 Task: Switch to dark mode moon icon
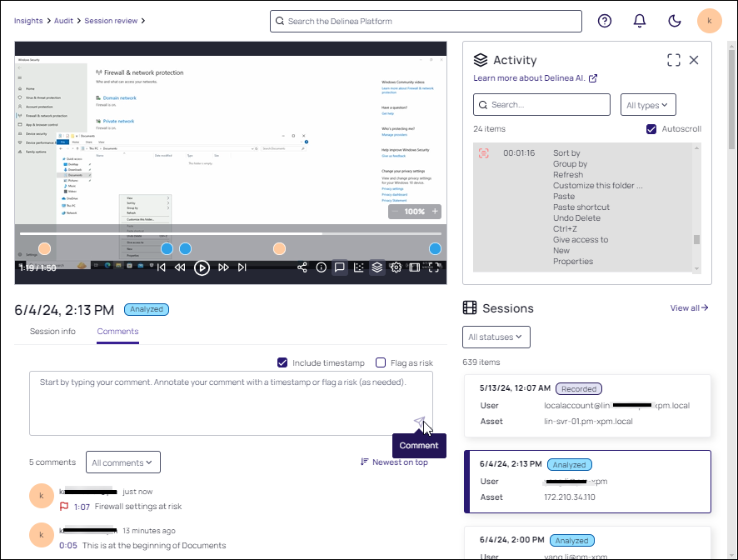pos(675,21)
